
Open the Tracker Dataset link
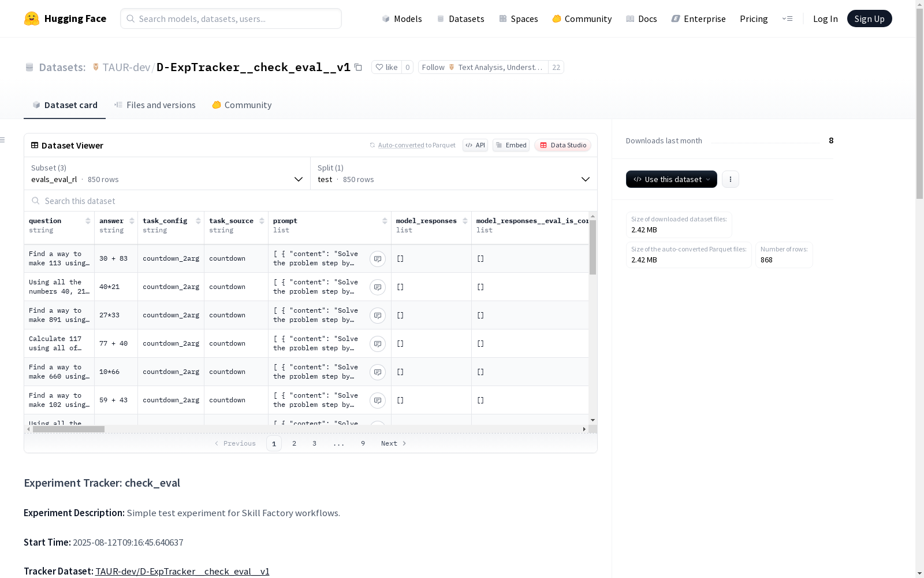click(182, 571)
